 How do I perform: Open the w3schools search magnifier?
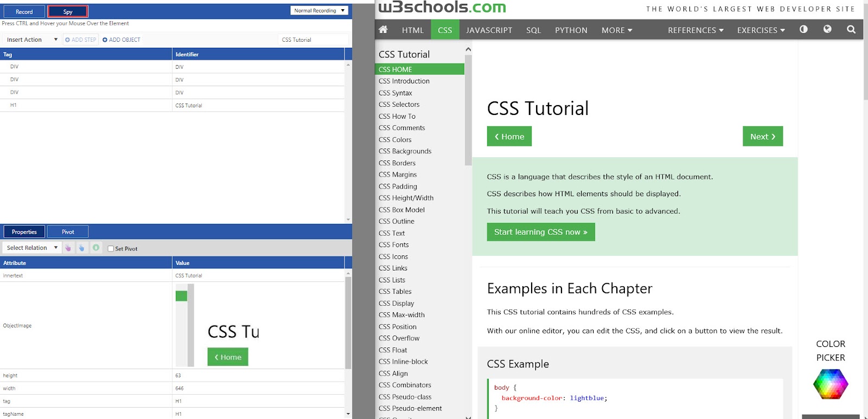[851, 29]
